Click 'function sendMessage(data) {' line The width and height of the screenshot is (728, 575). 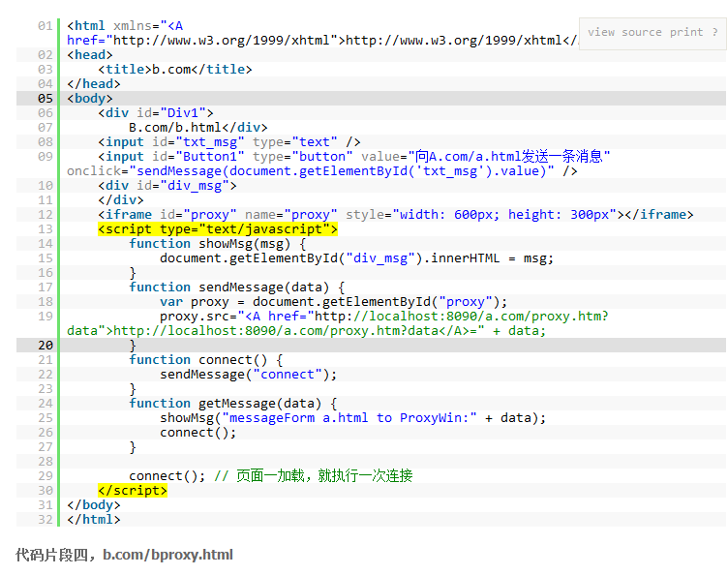(x=237, y=287)
